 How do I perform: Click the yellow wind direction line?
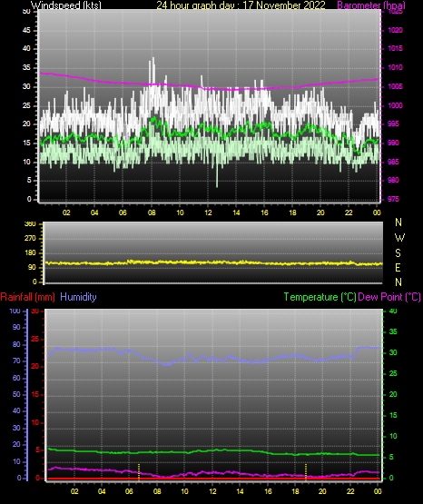[x=213, y=263]
